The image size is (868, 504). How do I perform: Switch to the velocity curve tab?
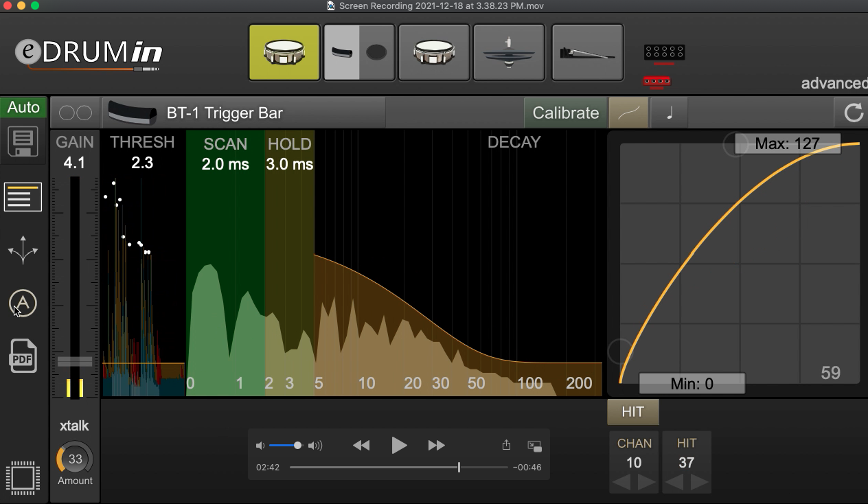tap(628, 113)
